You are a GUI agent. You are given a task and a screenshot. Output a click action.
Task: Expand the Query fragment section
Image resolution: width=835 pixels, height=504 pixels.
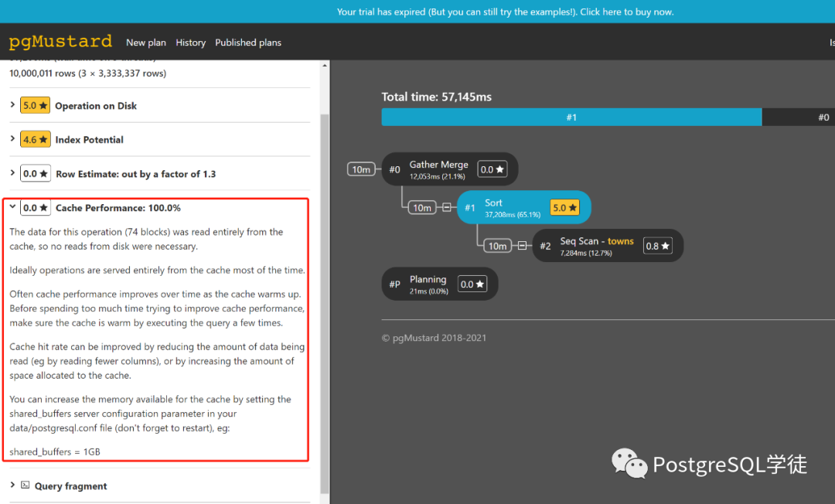pyautogui.click(x=12, y=485)
